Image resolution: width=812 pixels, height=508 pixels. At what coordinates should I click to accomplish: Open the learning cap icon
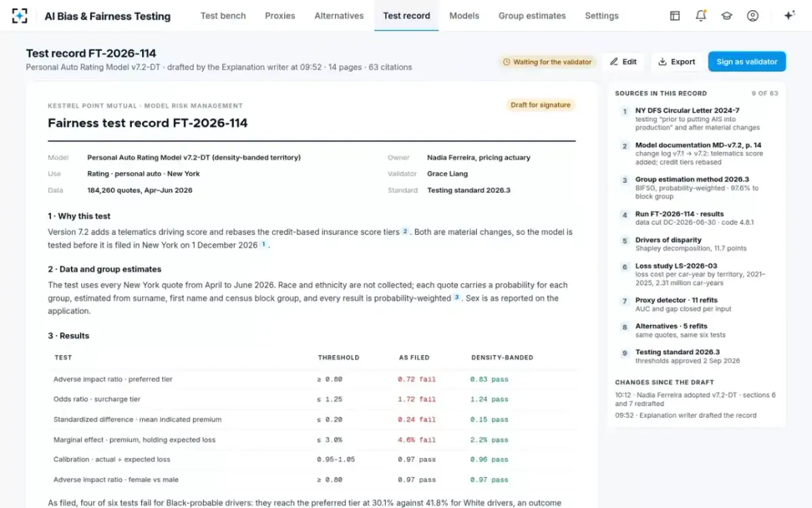pos(727,16)
